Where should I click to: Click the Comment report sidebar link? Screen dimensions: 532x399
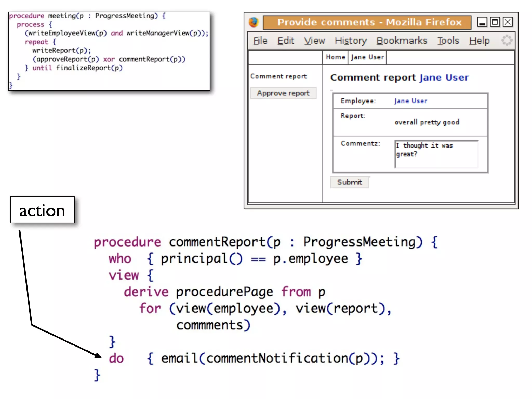tap(278, 76)
